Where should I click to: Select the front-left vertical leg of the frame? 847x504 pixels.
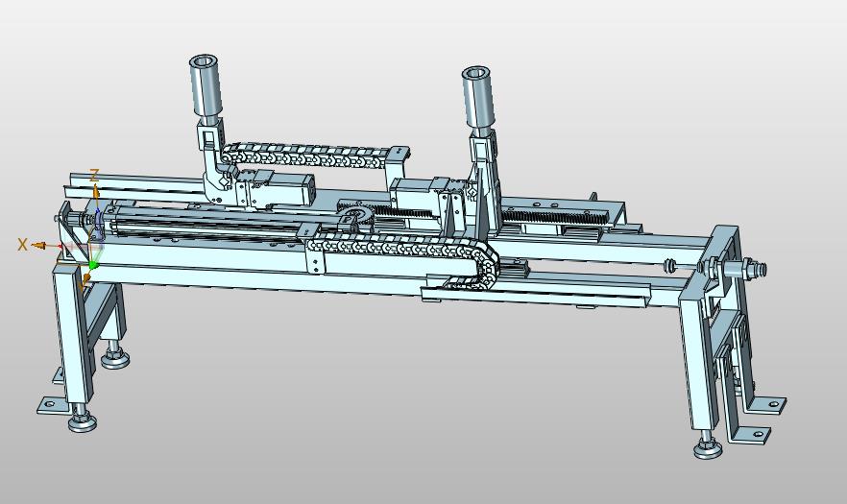coord(73,335)
